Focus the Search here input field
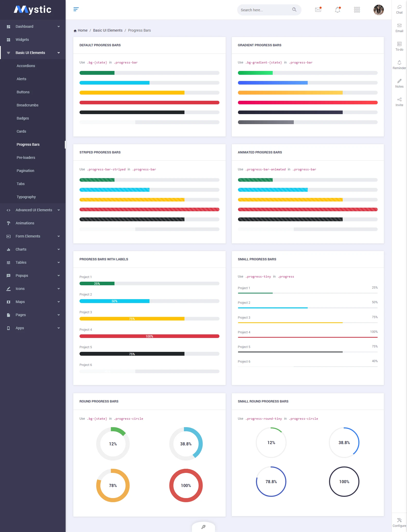This screenshot has width=407, height=532. (x=264, y=10)
